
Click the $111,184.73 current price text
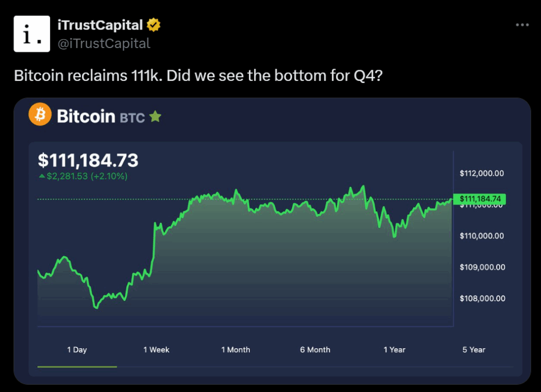tap(88, 160)
